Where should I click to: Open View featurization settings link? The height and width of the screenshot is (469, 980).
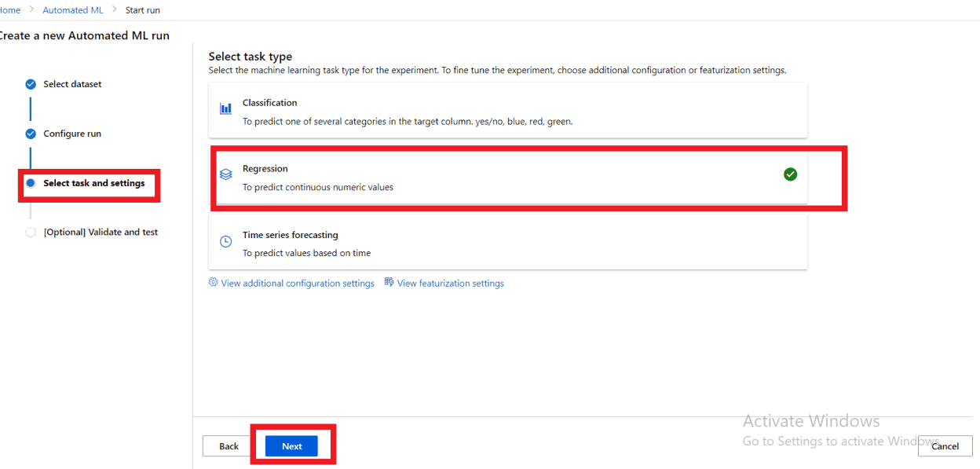[451, 283]
